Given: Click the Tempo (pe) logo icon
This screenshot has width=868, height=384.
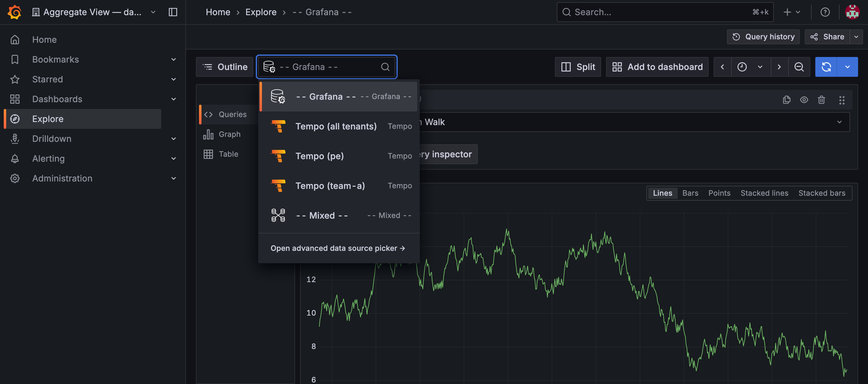Looking at the screenshot, I should pyautogui.click(x=278, y=156).
